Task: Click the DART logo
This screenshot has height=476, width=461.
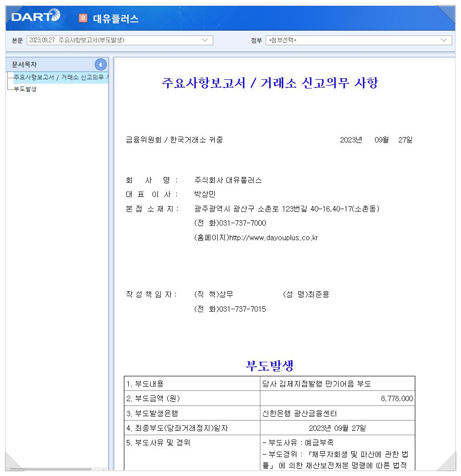Action: [36, 16]
